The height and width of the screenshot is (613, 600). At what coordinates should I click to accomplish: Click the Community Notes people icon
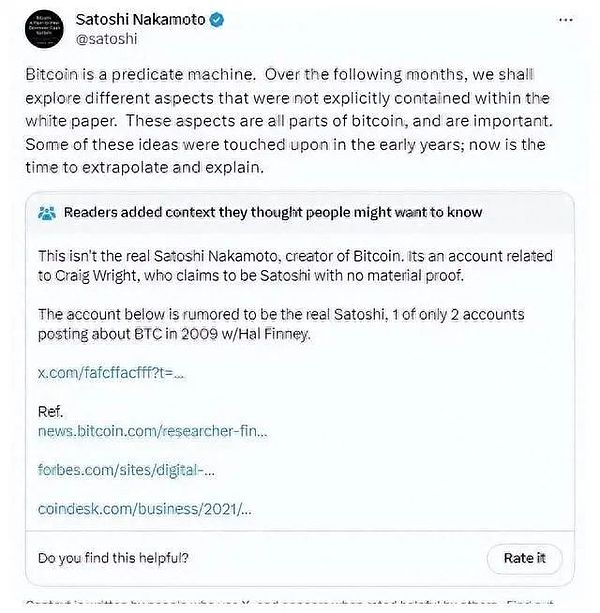46,213
